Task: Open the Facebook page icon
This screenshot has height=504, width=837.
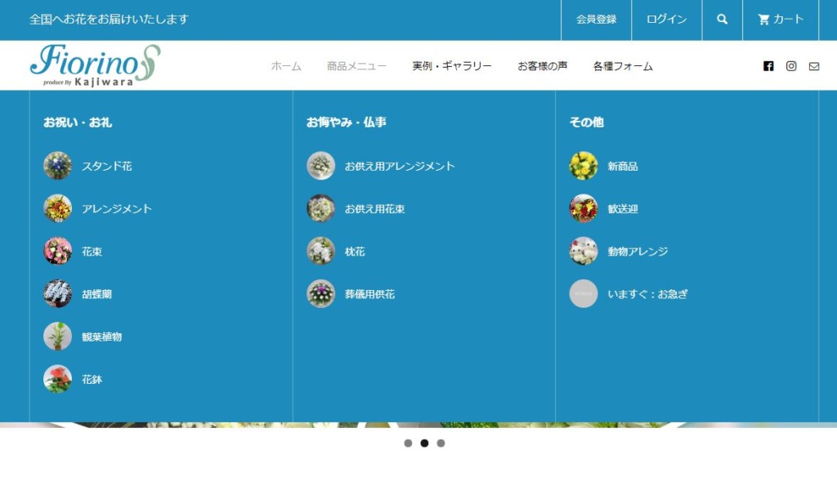Action: [768, 66]
